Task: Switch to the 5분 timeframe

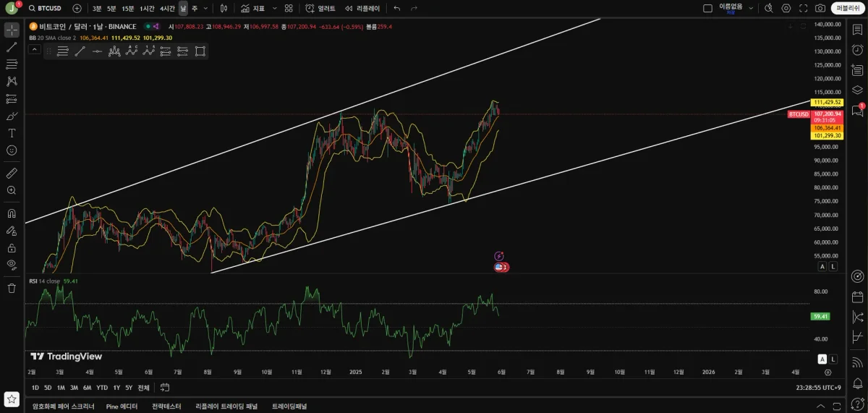Action: tap(111, 8)
